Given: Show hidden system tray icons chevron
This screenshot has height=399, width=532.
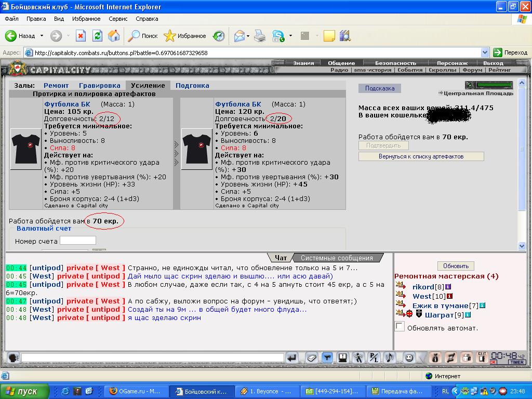Looking at the screenshot, I should tap(455, 391).
